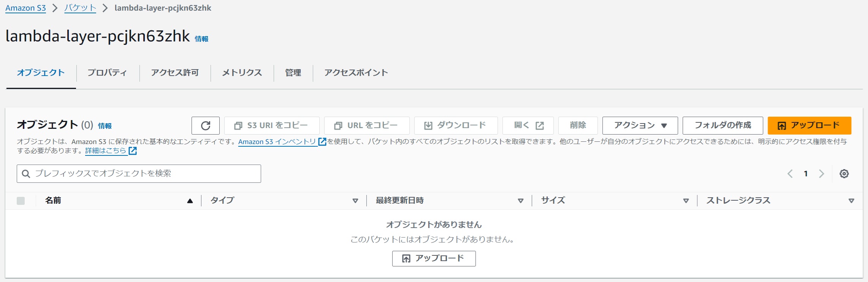Click 情報 link beside オブジェクト (0)
868x282 pixels.
click(x=105, y=126)
